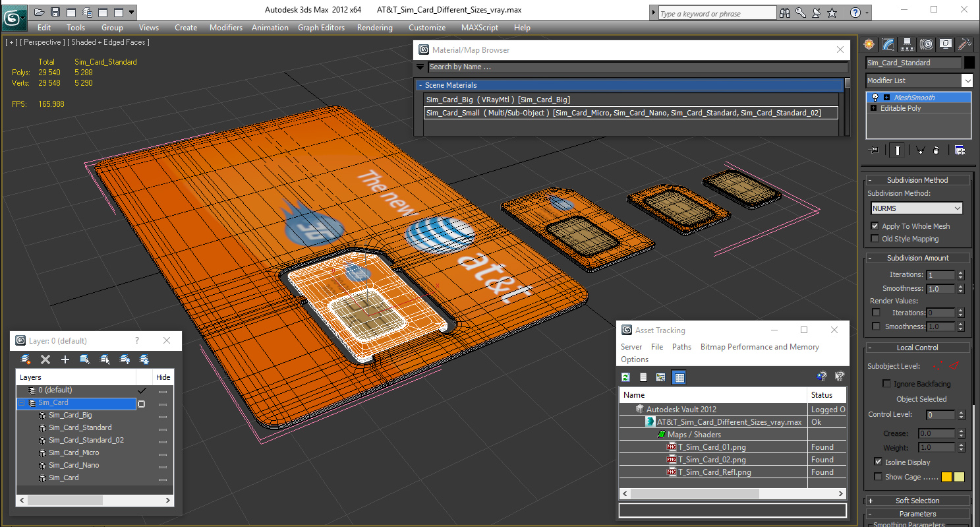980x527 pixels.
Task: Click Make Unique icon below modifier stack
Action: coord(921,150)
